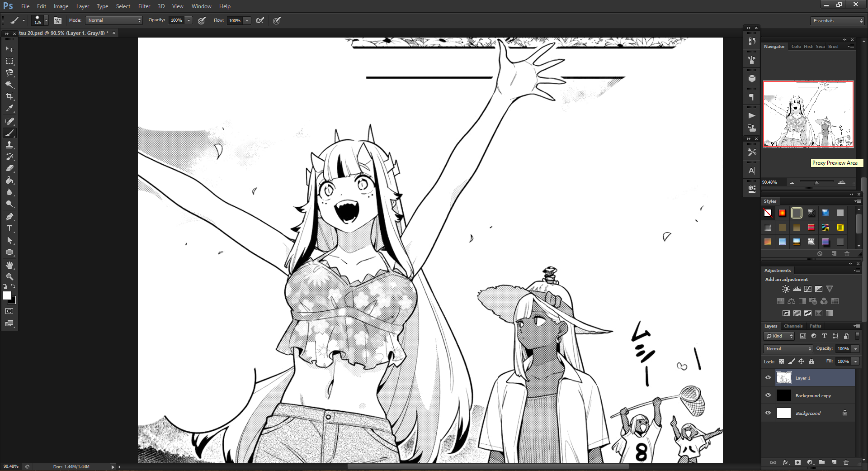Open brush preset picker dropdown

point(46,20)
